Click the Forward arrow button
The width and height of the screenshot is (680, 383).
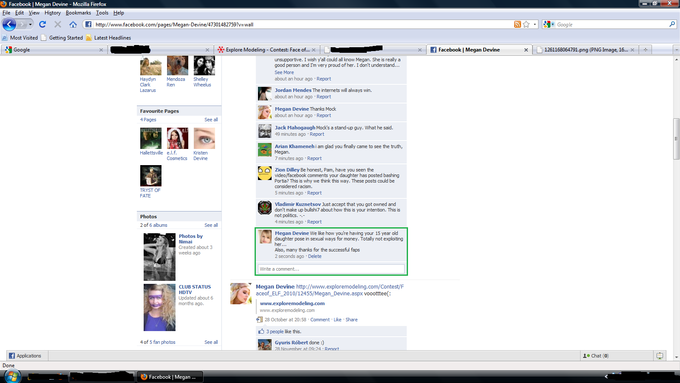23,25
